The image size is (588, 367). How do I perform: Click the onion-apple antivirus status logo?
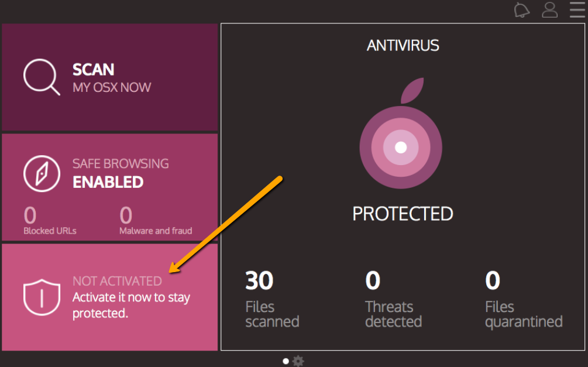pyautogui.click(x=401, y=133)
